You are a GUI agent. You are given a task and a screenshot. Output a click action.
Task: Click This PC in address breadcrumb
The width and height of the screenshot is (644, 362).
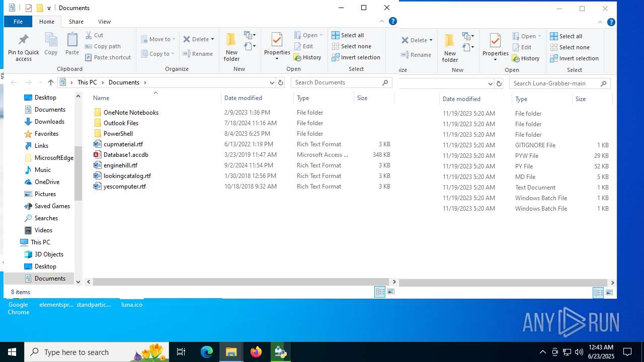[x=87, y=82]
